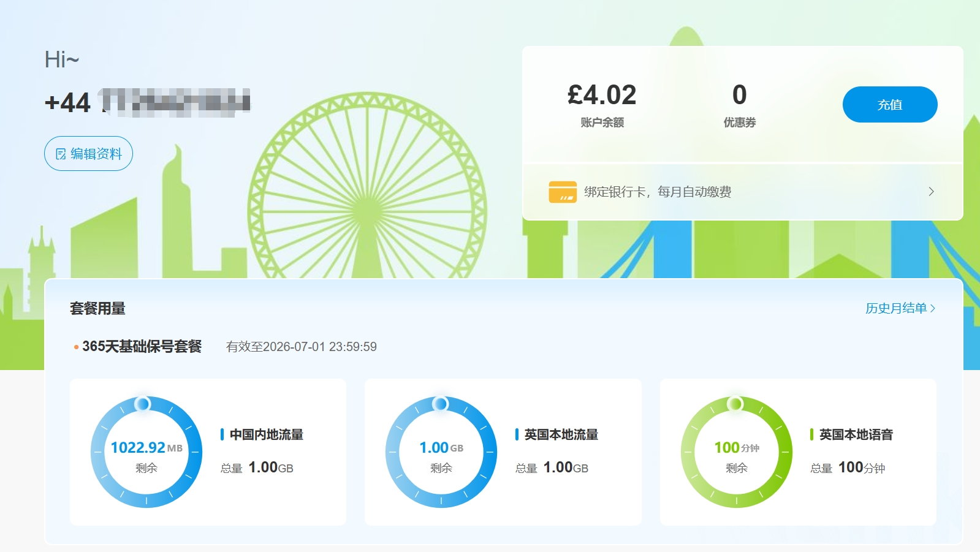Image resolution: width=980 pixels, height=552 pixels.
Task: Click the blue bar beside 英国本地流量
Action: point(517,434)
